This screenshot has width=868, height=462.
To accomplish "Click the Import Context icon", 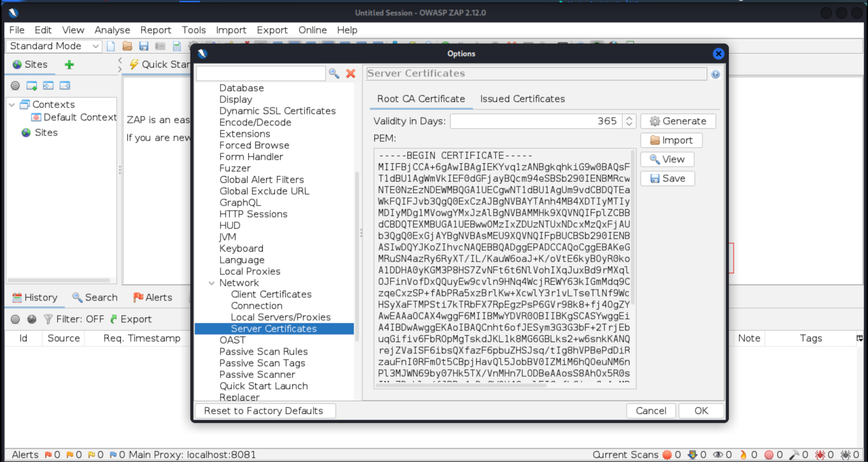I will click(x=48, y=86).
